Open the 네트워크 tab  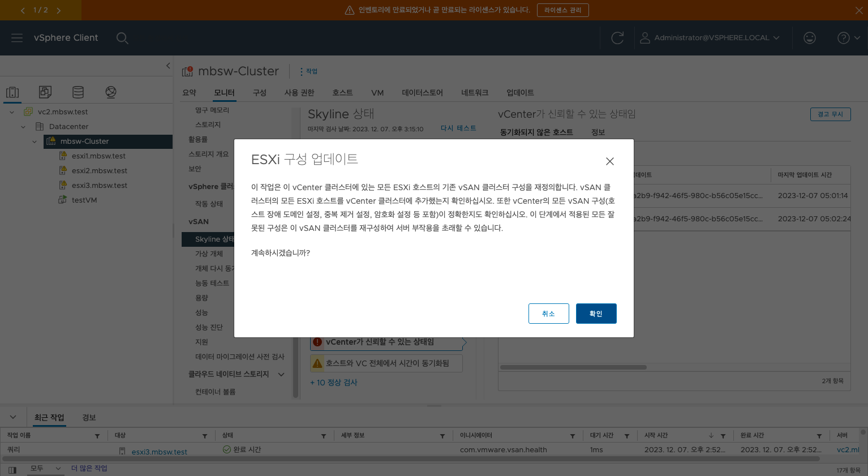click(475, 93)
